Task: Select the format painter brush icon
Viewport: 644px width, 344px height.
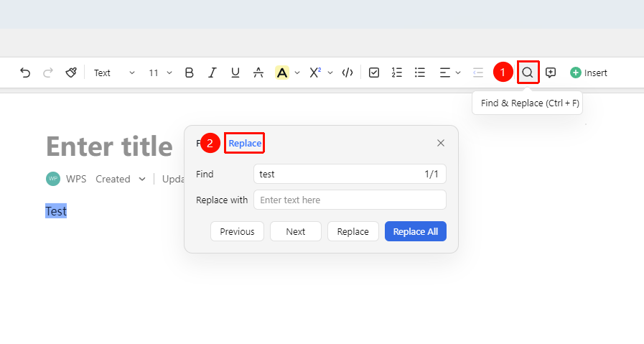Action: click(71, 73)
